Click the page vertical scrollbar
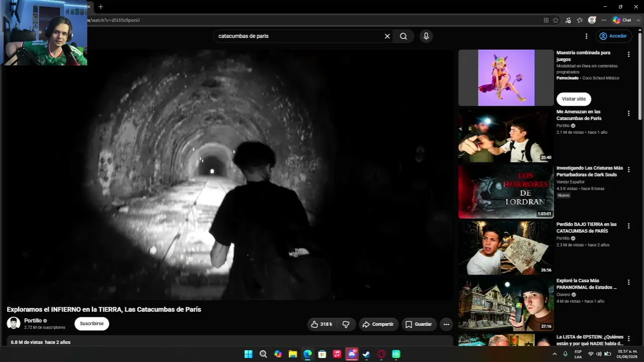 pos(640,75)
